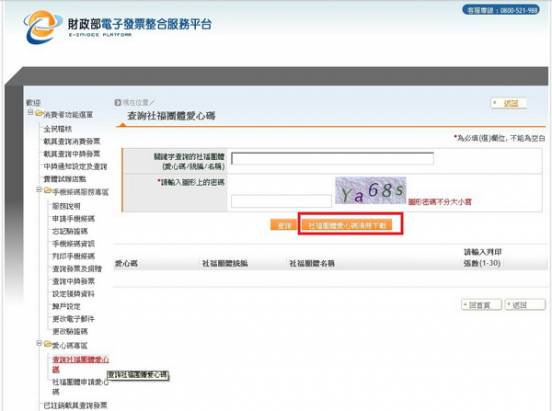Click the 愛心碼專區 folder icon
This screenshot has width=552, height=411.
point(48,344)
